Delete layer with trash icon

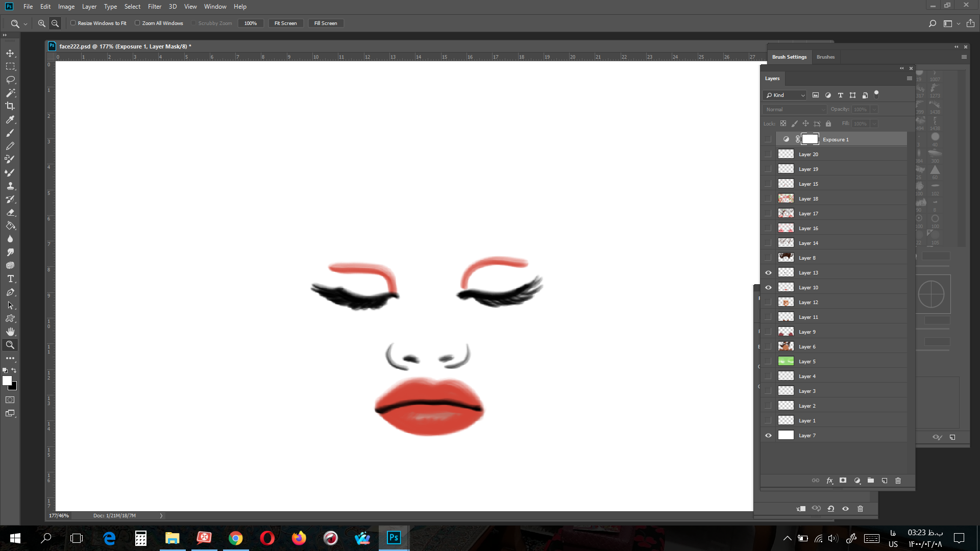click(x=898, y=481)
